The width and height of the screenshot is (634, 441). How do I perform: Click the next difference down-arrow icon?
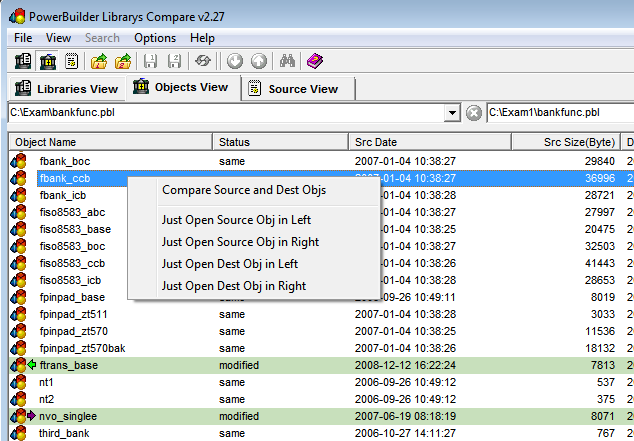(235, 61)
